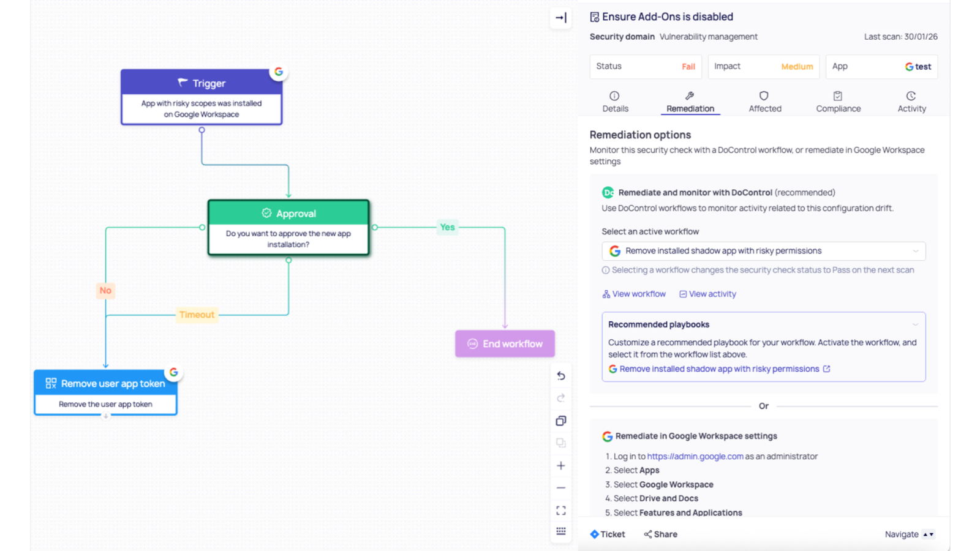Click Google badge on Remove user app token
The image size is (980, 551).
(x=174, y=372)
